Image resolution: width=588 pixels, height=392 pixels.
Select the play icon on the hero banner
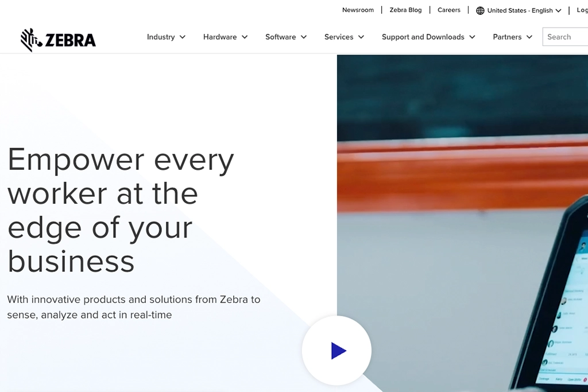tap(337, 350)
